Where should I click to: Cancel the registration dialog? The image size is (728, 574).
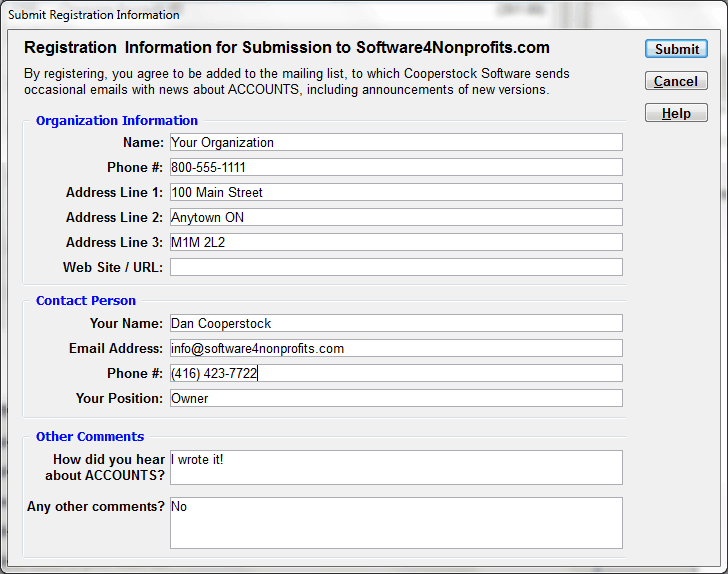676,81
